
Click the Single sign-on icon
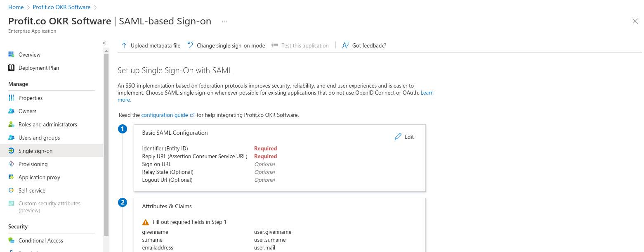click(x=12, y=151)
